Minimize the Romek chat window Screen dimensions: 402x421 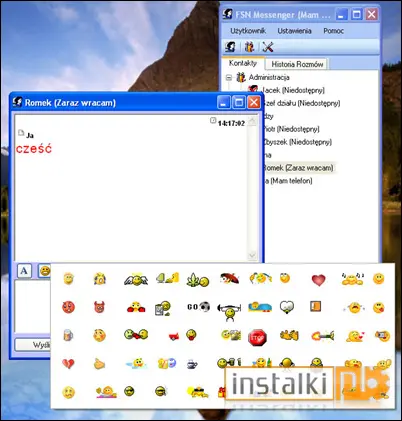click(224, 102)
